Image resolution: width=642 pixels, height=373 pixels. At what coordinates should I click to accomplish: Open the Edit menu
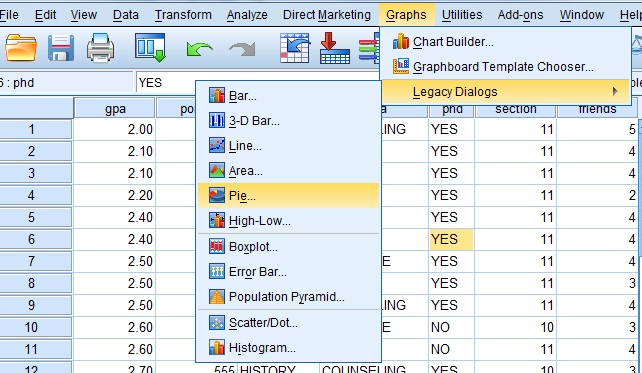tap(45, 15)
